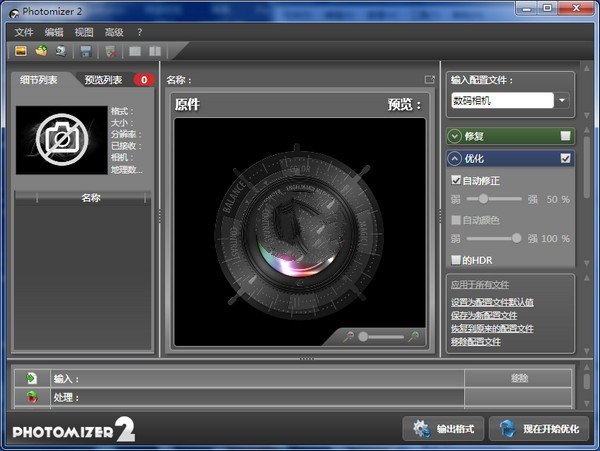Open the ? help menu

(140, 33)
